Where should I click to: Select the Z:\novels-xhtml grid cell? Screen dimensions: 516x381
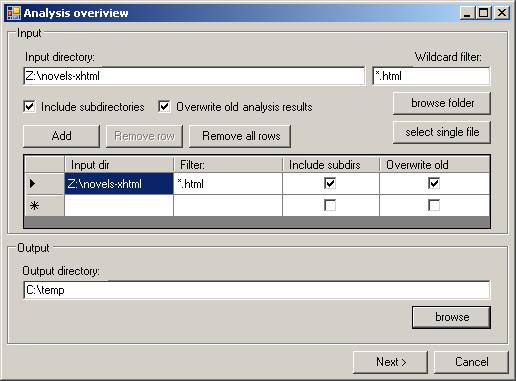[119, 183]
